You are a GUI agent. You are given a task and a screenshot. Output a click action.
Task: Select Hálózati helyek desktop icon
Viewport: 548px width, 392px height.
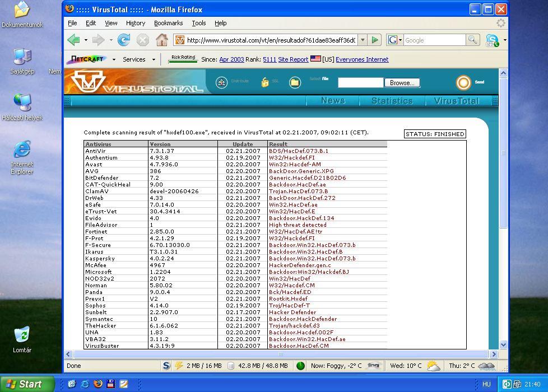[22, 108]
